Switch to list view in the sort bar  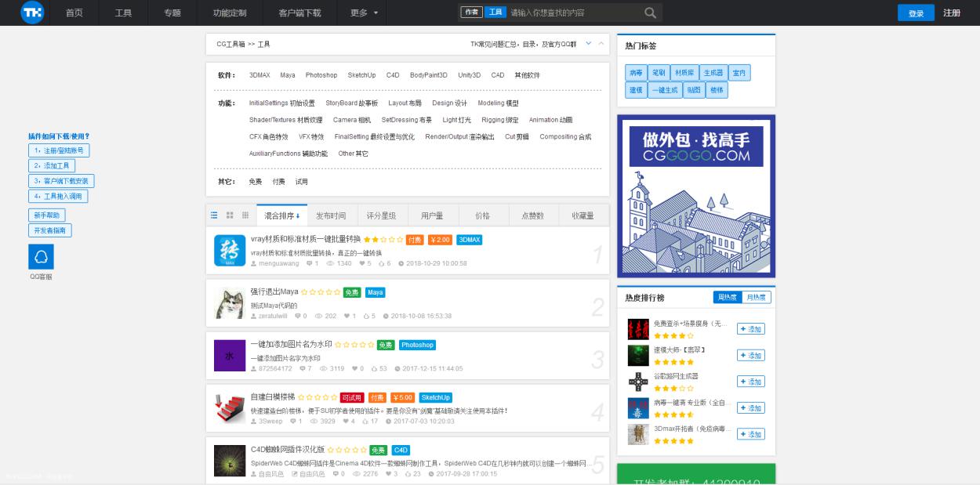coord(214,213)
